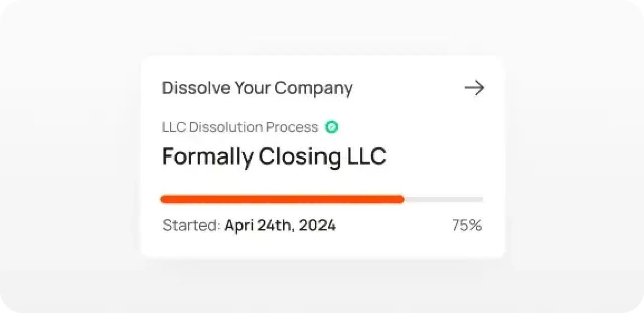Open Dissolve Your Company link

point(257,88)
